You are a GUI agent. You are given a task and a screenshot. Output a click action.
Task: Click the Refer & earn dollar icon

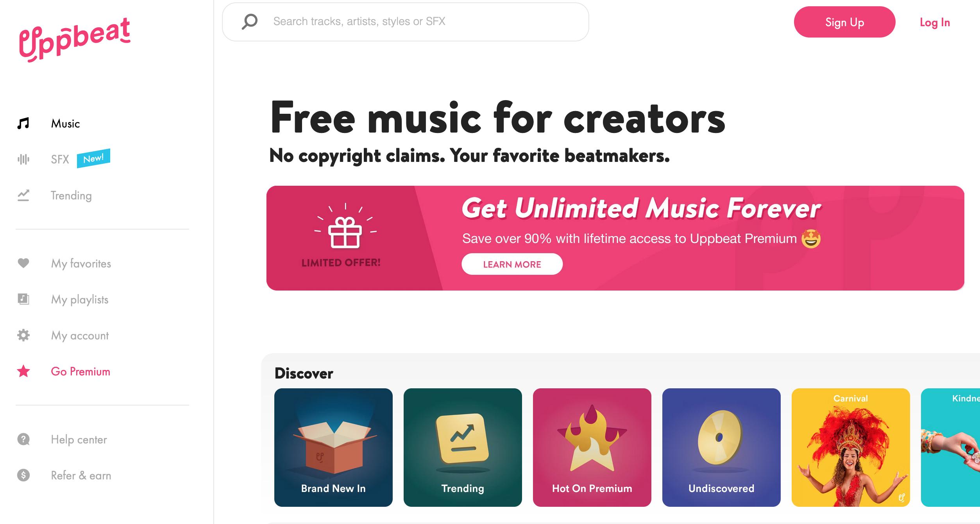23,475
